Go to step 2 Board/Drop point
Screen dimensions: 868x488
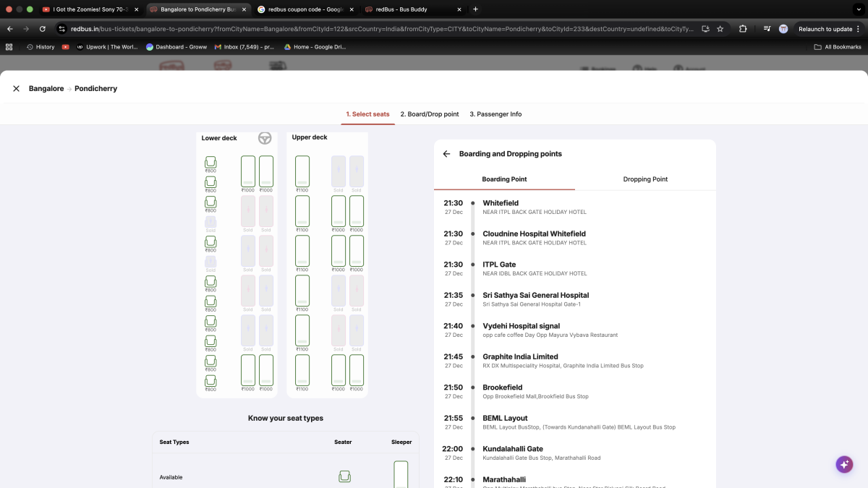click(430, 114)
